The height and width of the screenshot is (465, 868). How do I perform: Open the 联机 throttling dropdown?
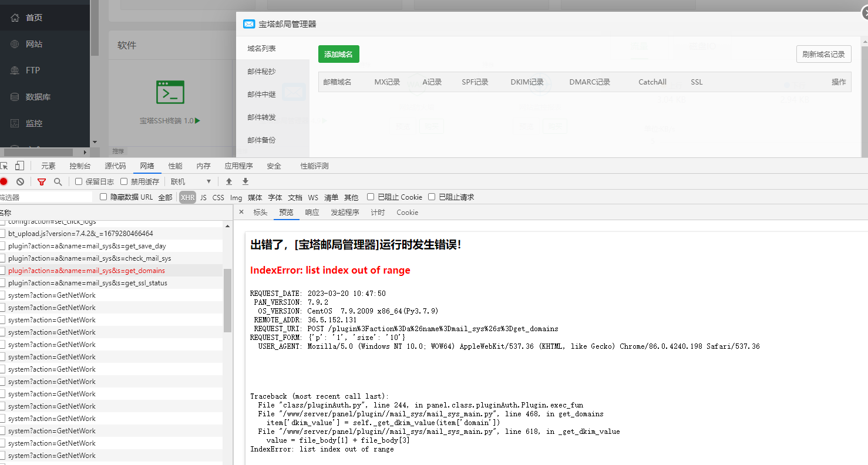190,182
